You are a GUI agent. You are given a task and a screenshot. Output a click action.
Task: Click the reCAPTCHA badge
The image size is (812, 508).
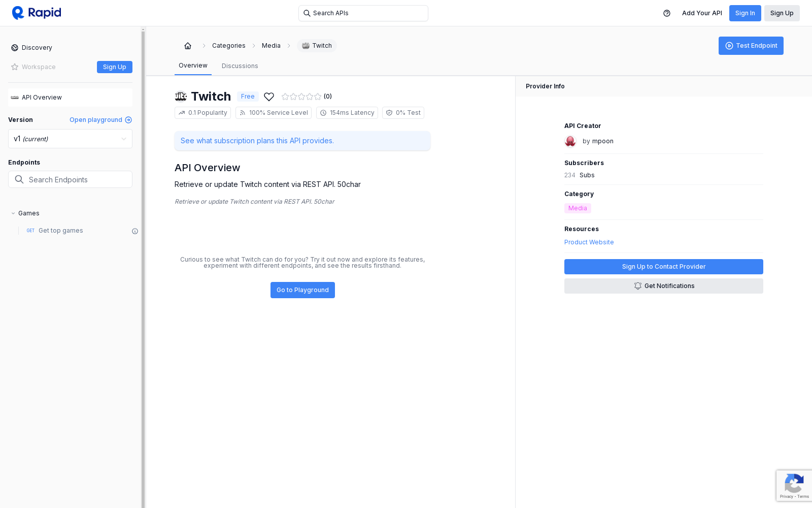pyautogui.click(x=794, y=486)
